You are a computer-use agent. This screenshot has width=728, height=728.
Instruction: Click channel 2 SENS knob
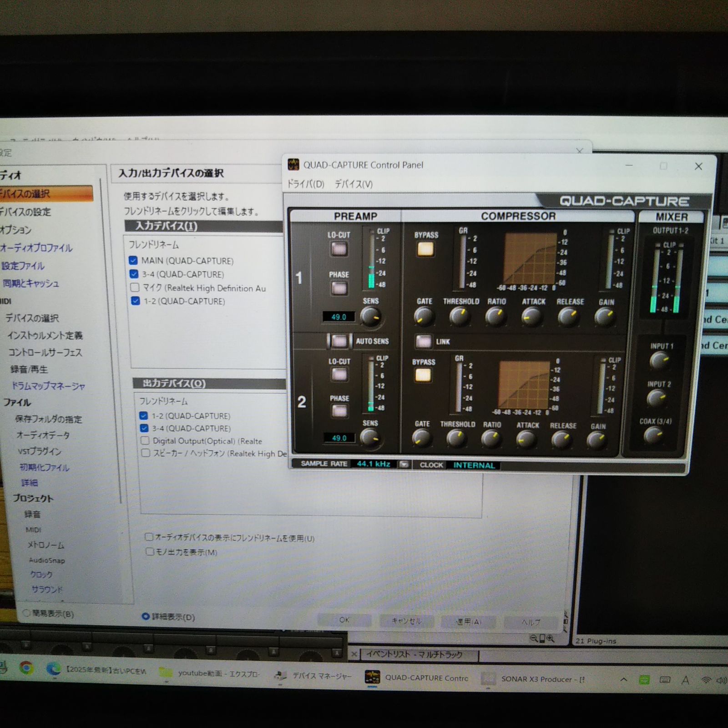(370, 438)
